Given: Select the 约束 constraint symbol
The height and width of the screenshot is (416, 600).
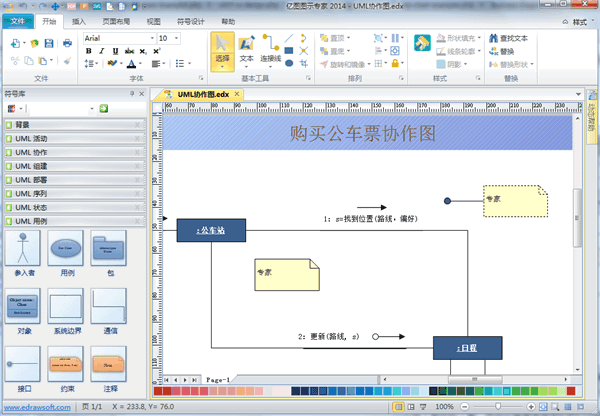Looking at the screenshot, I should (65, 364).
